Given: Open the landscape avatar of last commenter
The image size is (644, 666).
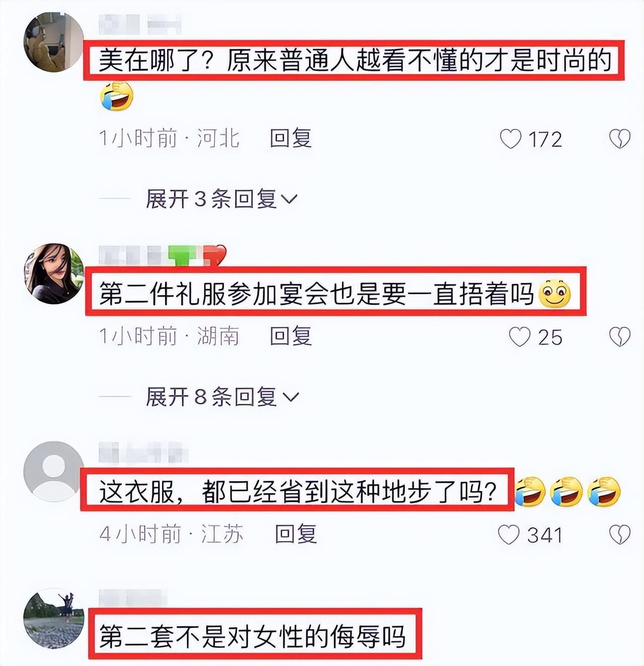Looking at the screenshot, I should [x=54, y=619].
